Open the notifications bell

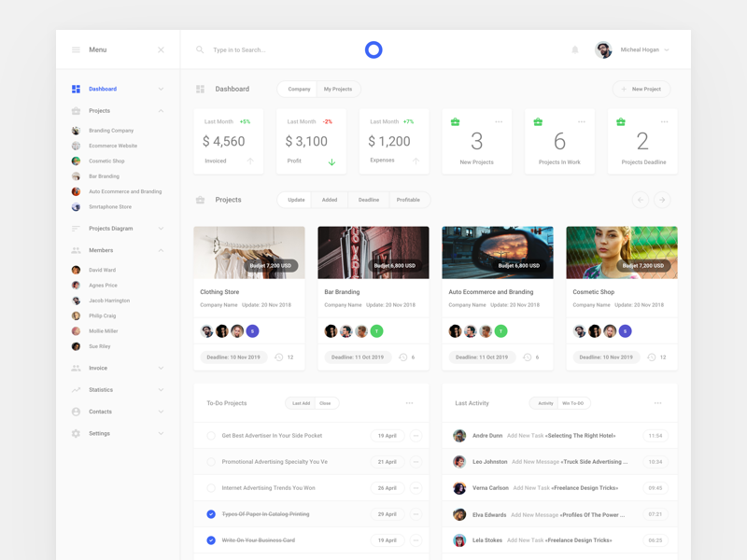(575, 49)
